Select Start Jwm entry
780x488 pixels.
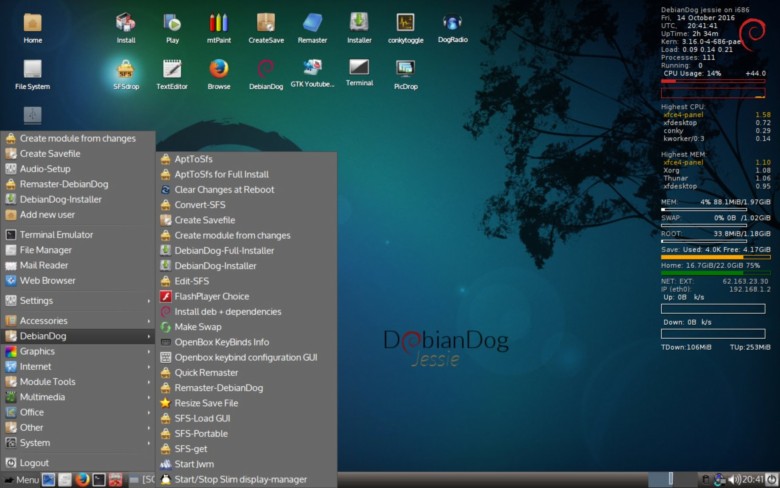[x=247, y=464]
